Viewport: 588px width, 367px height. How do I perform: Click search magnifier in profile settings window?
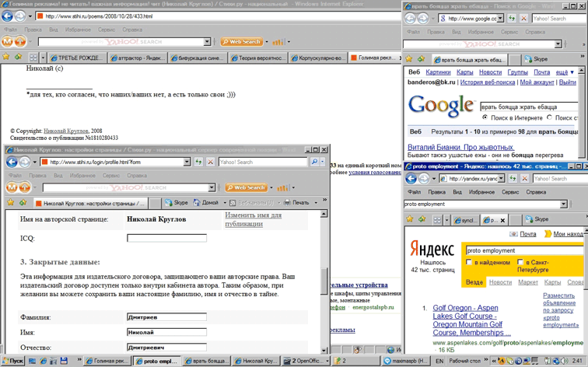coord(314,162)
